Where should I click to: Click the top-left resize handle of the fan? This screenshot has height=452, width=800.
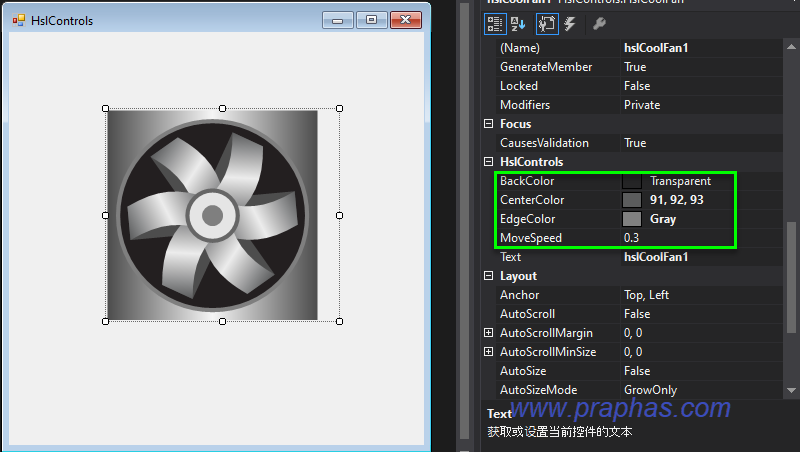coord(106,108)
